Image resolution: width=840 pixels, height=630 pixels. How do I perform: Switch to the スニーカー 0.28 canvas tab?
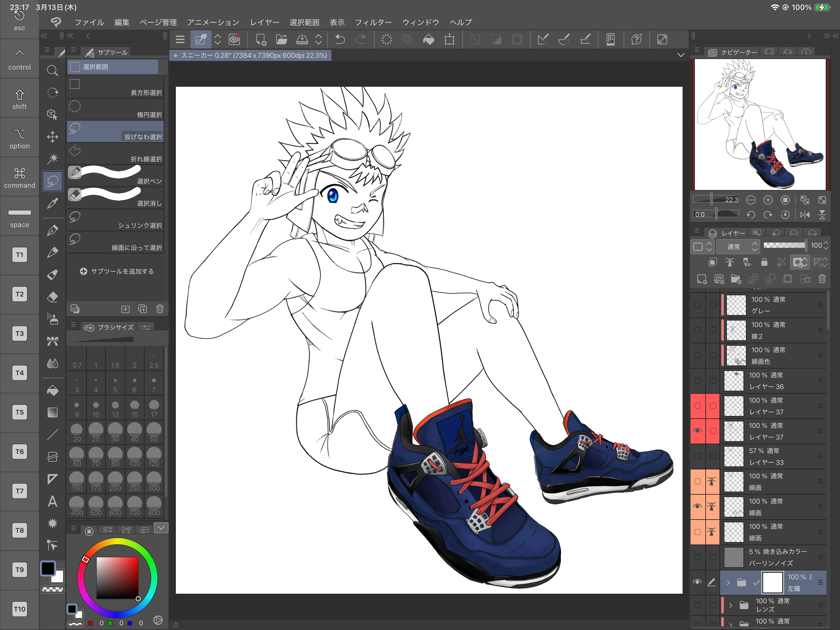tap(251, 55)
